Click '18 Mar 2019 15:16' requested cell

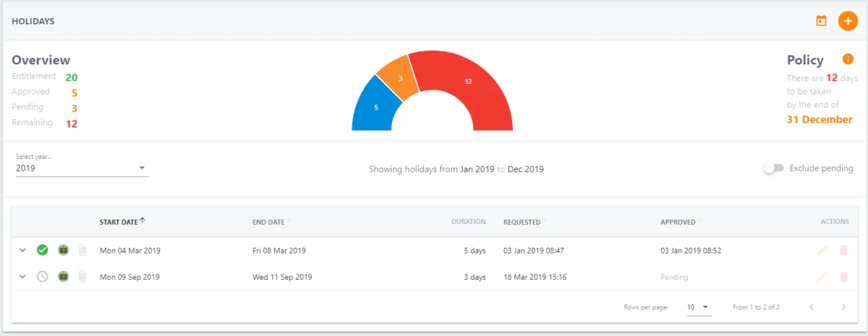[535, 277]
